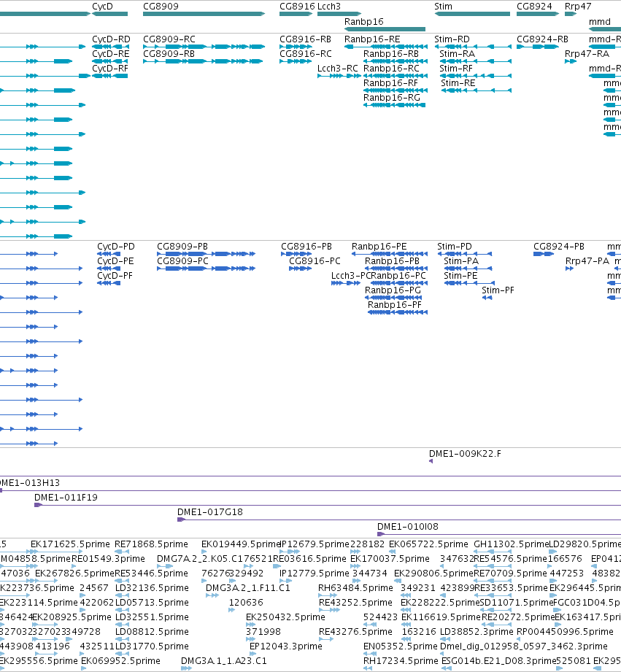
Task: Click the CG8924 gene label
Action: tap(534, 7)
